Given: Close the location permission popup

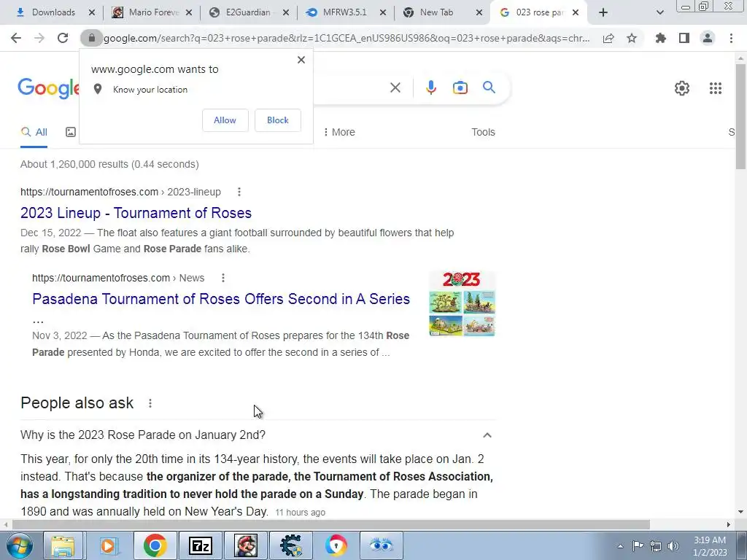Looking at the screenshot, I should (301, 60).
